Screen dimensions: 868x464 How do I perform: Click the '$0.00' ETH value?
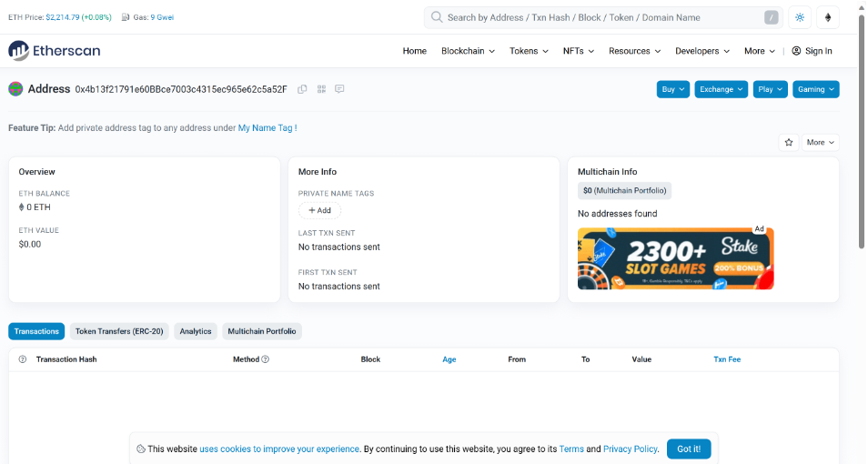pos(30,244)
